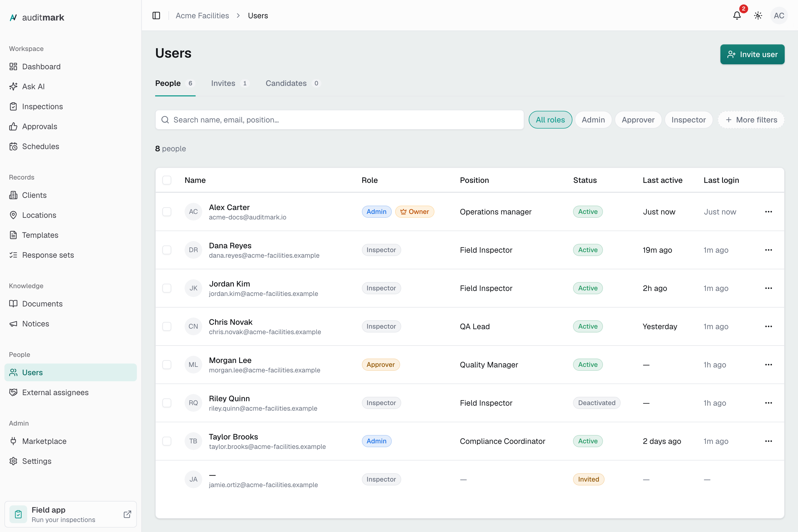Open Inspections in sidebar
Screen dimensions: 798x532
[x=71, y=106]
